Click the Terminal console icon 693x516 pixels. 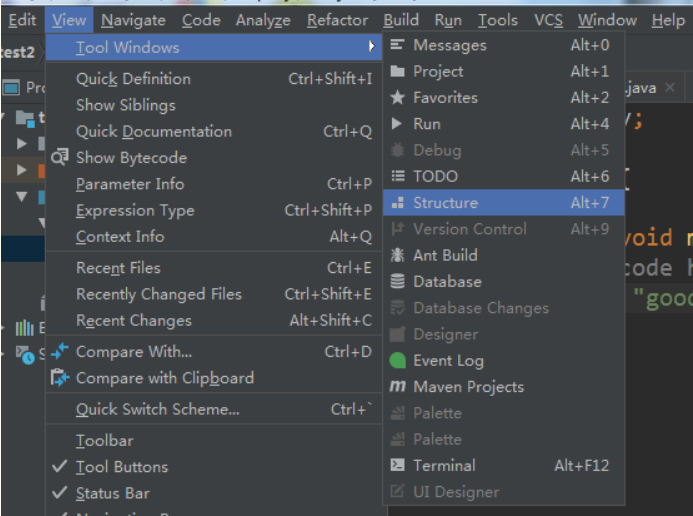397,465
